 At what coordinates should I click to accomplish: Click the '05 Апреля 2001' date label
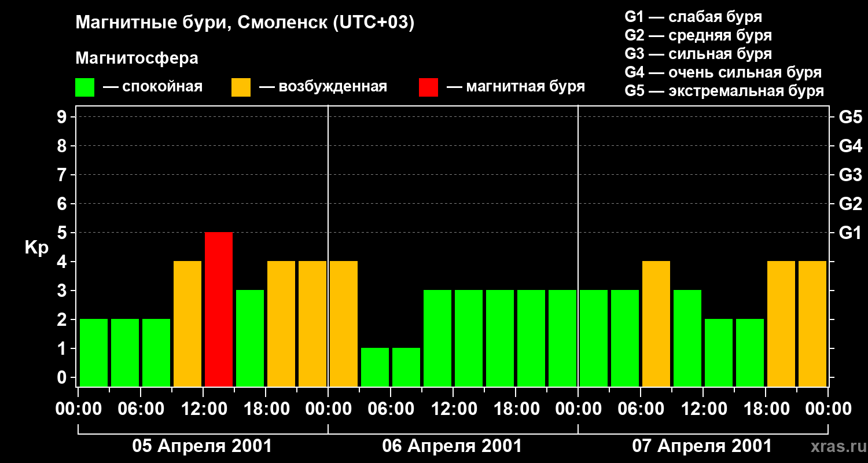pos(202,446)
